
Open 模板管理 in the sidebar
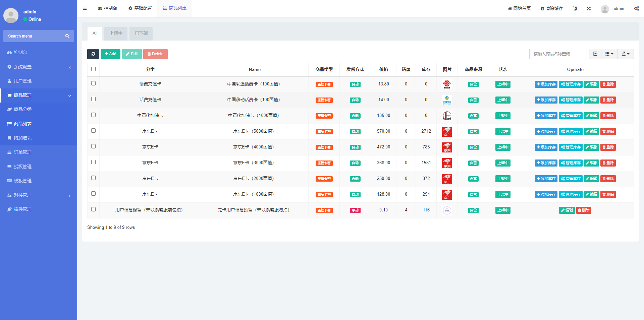coord(39,181)
